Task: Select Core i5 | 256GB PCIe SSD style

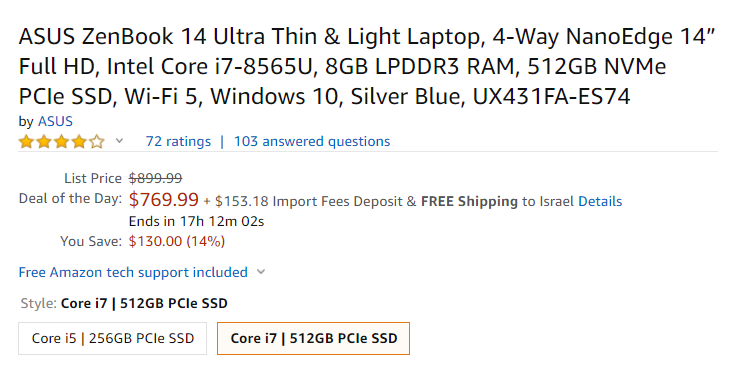Action: tap(113, 338)
